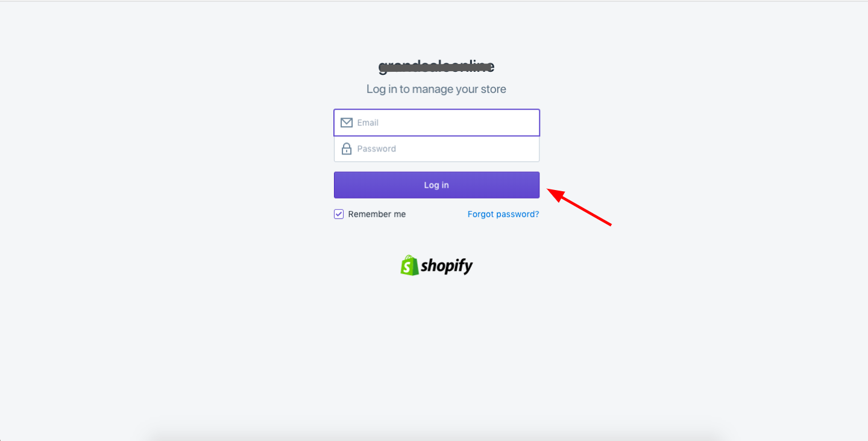This screenshot has width=868, height=441.
Task: Click the scribbled-out store name heading
Action: [436, 66]
